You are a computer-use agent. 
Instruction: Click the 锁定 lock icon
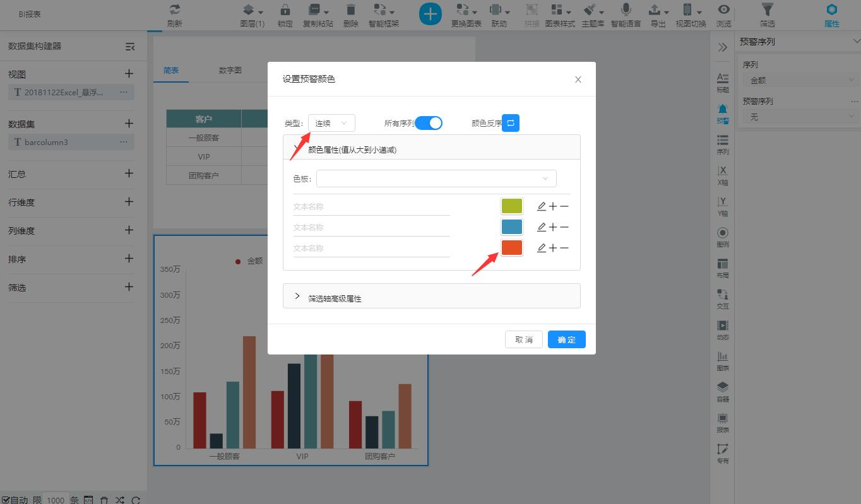point(285,9)
